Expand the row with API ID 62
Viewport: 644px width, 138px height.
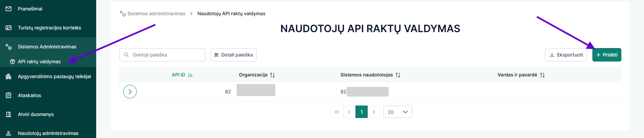point(130,92)
